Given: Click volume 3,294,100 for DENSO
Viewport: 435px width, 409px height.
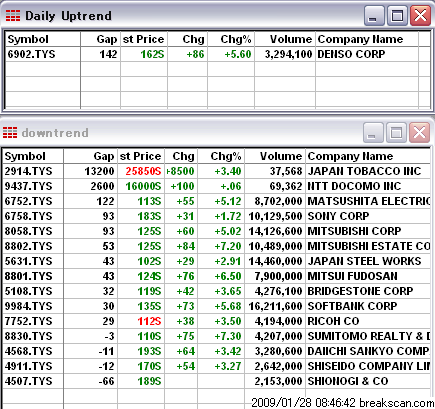Looking at the screenshot, I should pos(288,54).
